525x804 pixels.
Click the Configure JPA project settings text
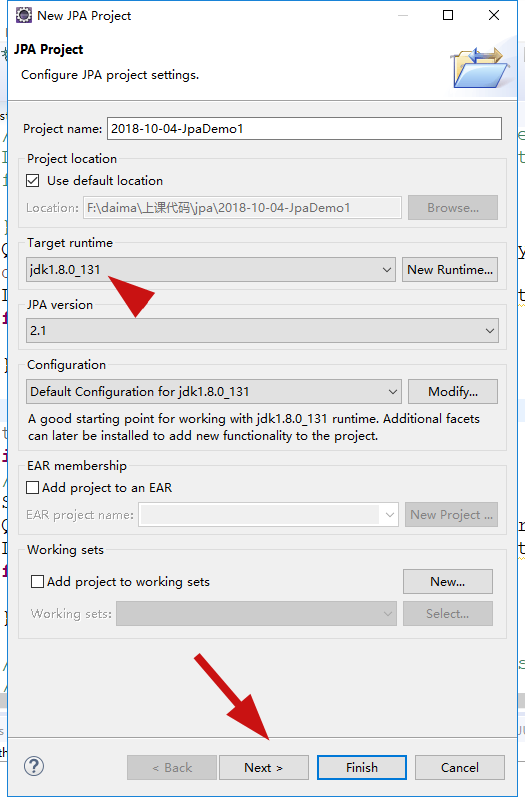click(110, 75)
